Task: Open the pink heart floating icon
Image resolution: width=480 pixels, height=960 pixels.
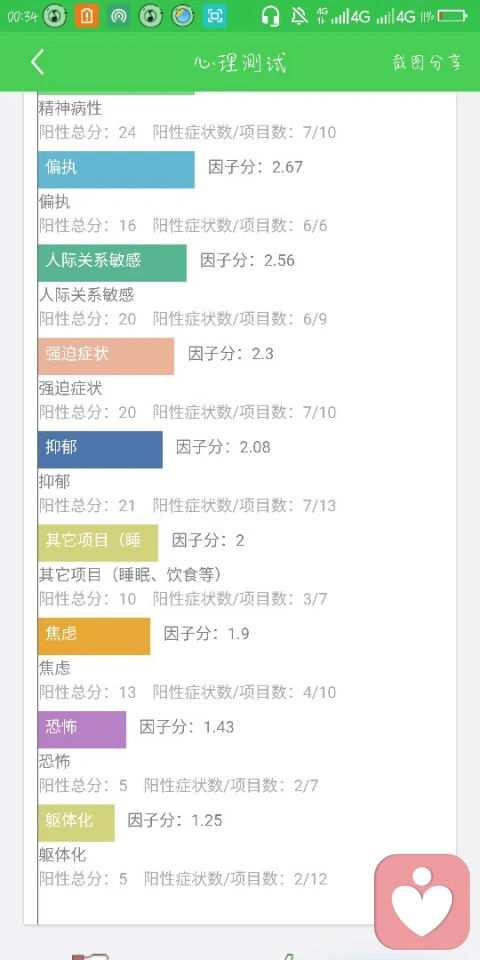Action: coord(422,902)
